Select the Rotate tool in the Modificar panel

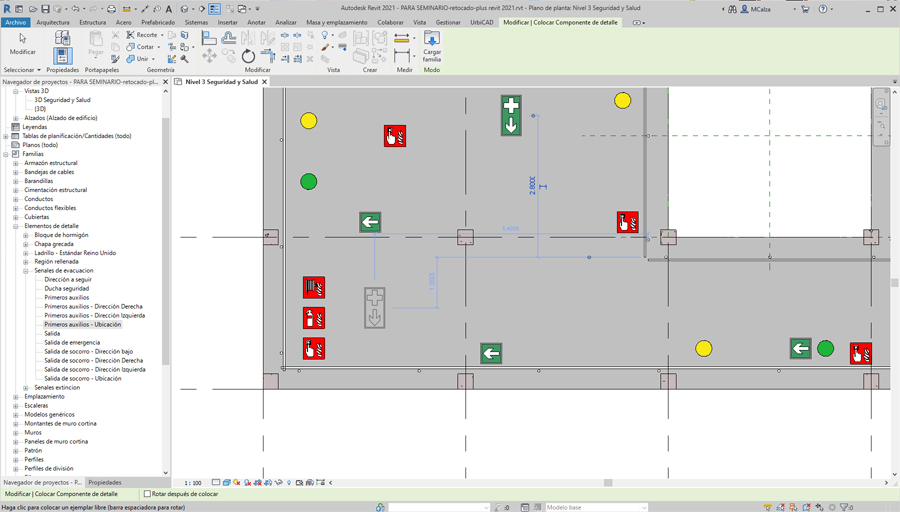pos(248,57)
